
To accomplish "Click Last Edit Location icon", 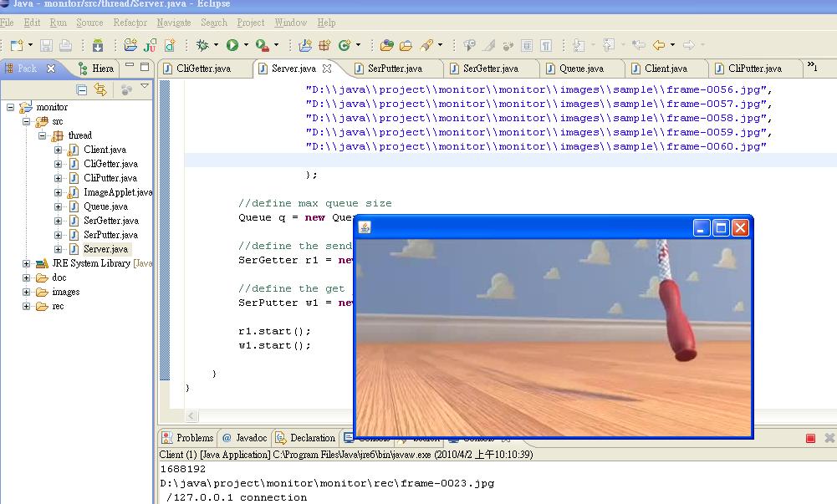I will click(639, 45).
